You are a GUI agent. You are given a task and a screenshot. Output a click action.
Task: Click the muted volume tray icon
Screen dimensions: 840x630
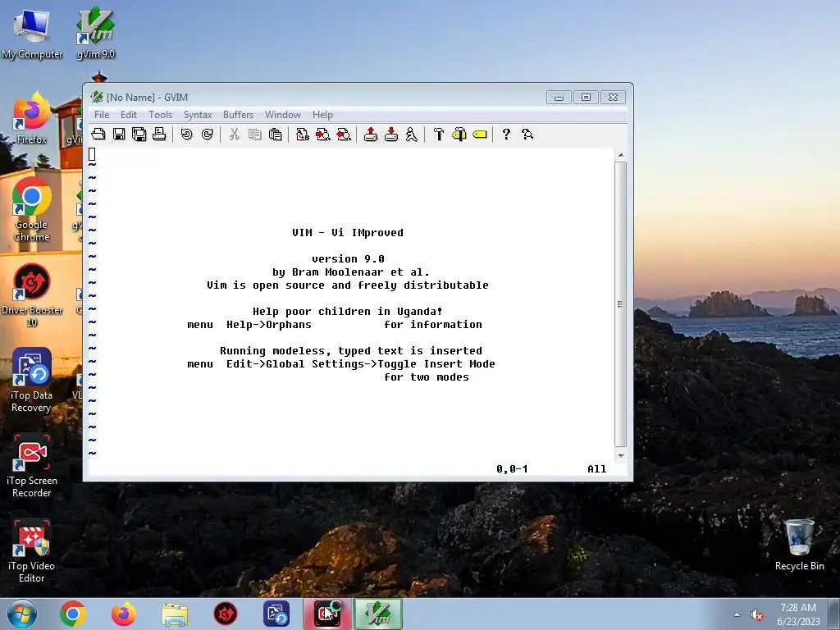point(757,615)
